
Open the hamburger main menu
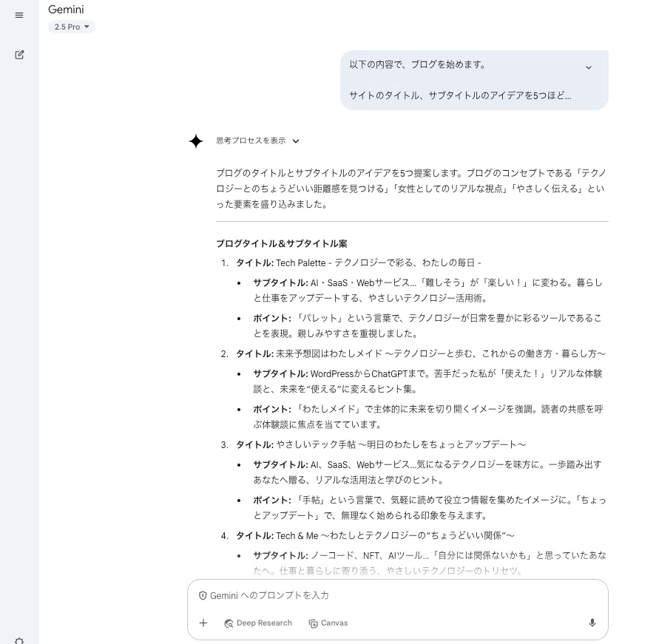[19, 16]
